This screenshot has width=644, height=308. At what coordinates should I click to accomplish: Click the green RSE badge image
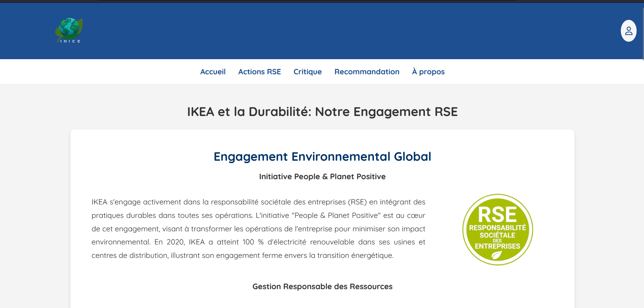(x=498, y=230)
